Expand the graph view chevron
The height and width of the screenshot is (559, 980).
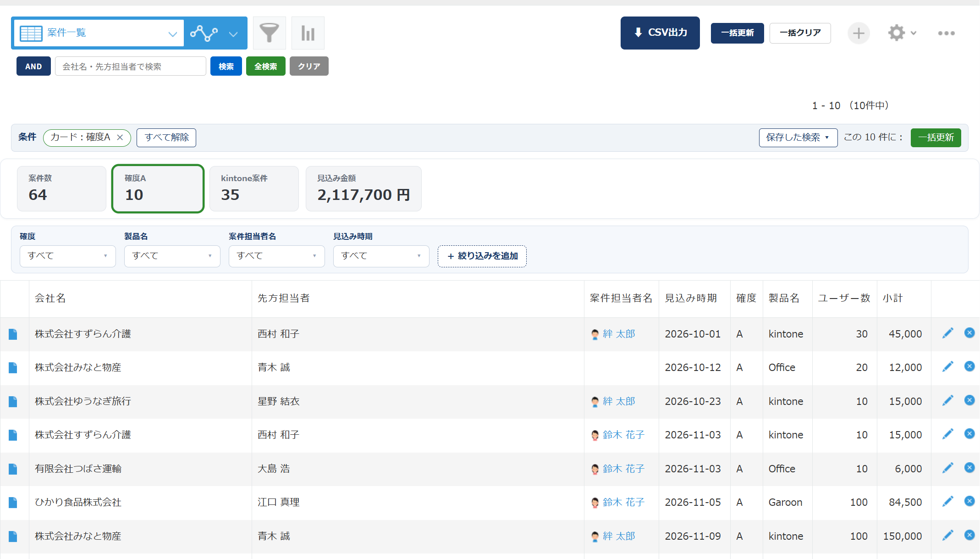pyautogui.click(x=233, y=34)
